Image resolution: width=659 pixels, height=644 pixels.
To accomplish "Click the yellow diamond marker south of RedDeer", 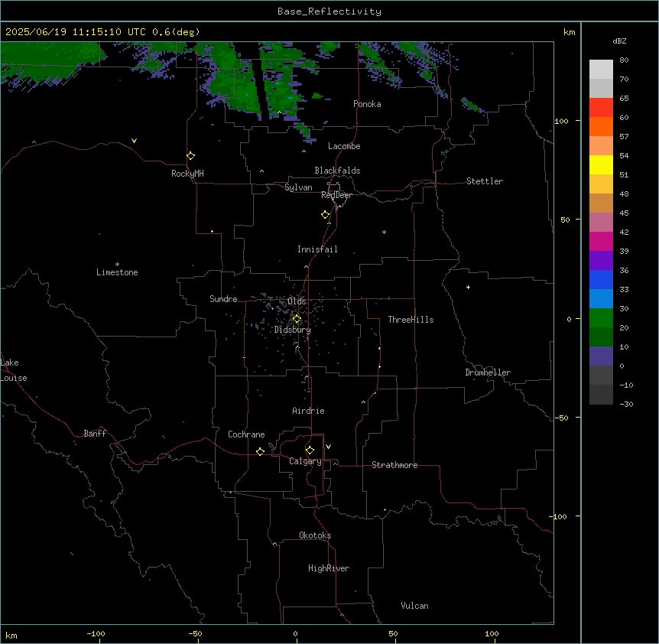I will coord(326,215).
